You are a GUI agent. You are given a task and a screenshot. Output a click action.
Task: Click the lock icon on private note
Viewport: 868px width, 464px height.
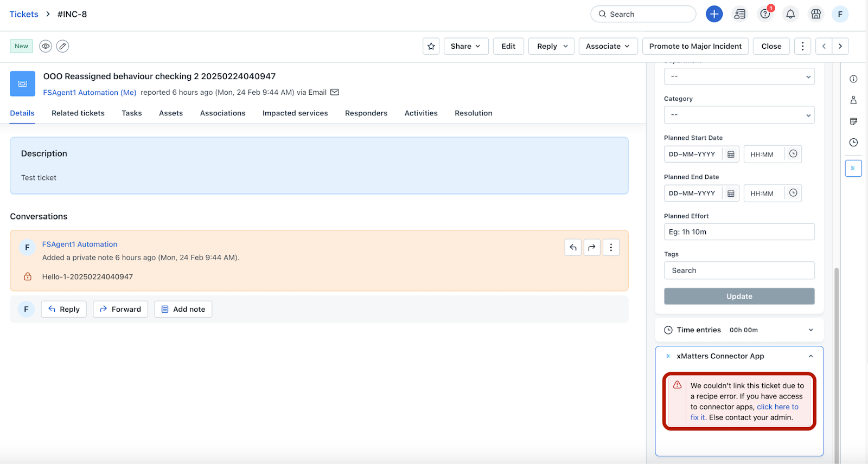(x=28, y=276)
